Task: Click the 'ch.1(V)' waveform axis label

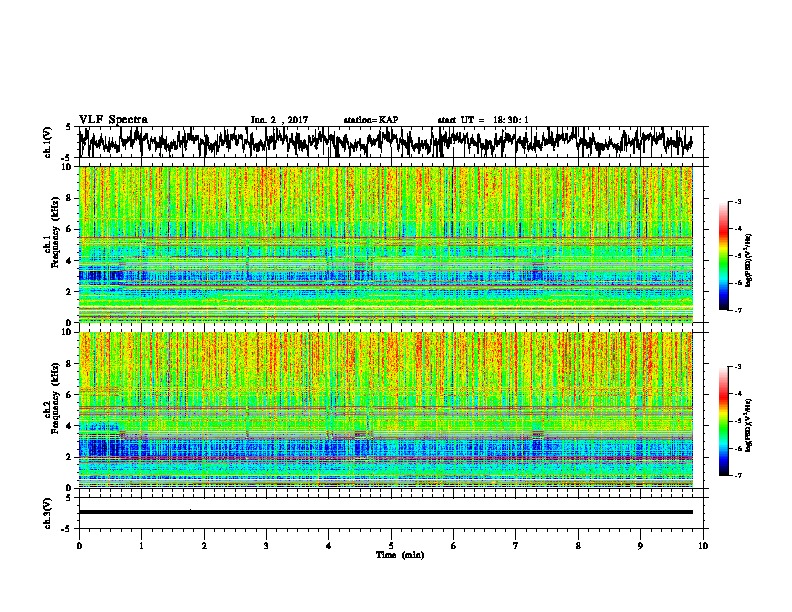Action: pyautogui.click(x=47, y=142)
